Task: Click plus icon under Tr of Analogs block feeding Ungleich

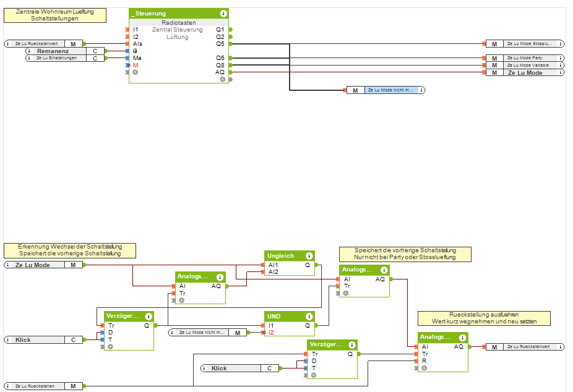Action: [182, 300]
